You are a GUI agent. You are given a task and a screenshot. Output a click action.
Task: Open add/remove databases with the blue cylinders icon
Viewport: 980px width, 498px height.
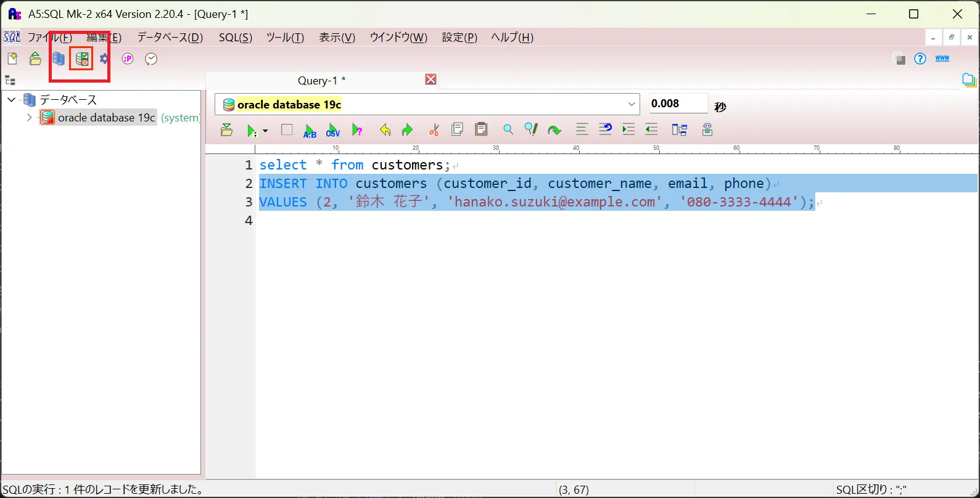click(59, 59)
